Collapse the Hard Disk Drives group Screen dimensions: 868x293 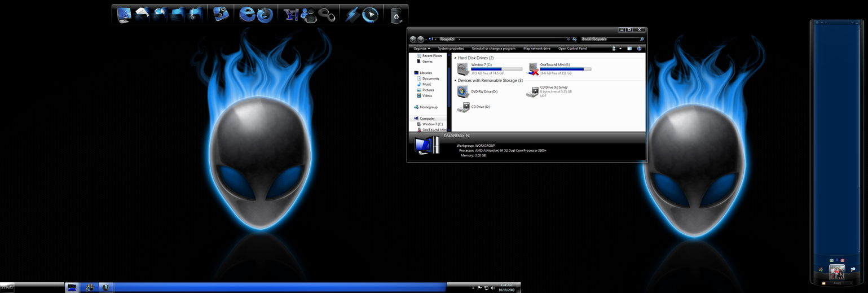coord(455,58)
